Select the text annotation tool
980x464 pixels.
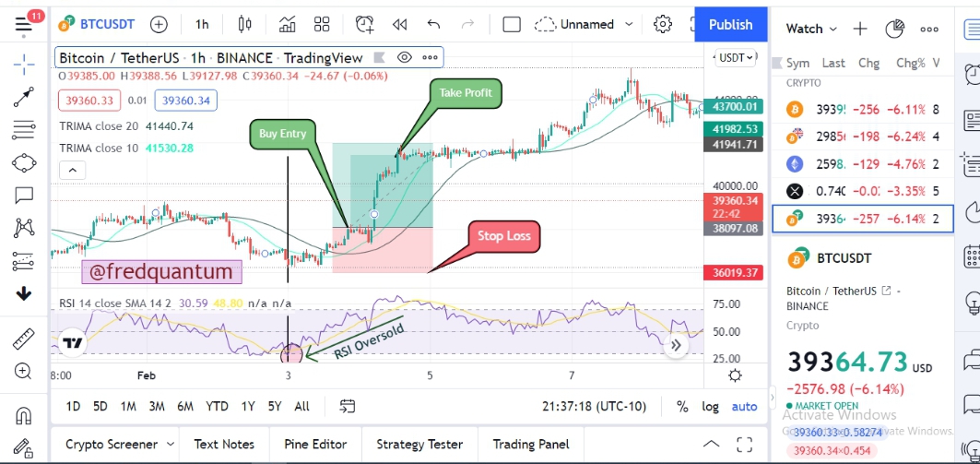tap(24, 196)
